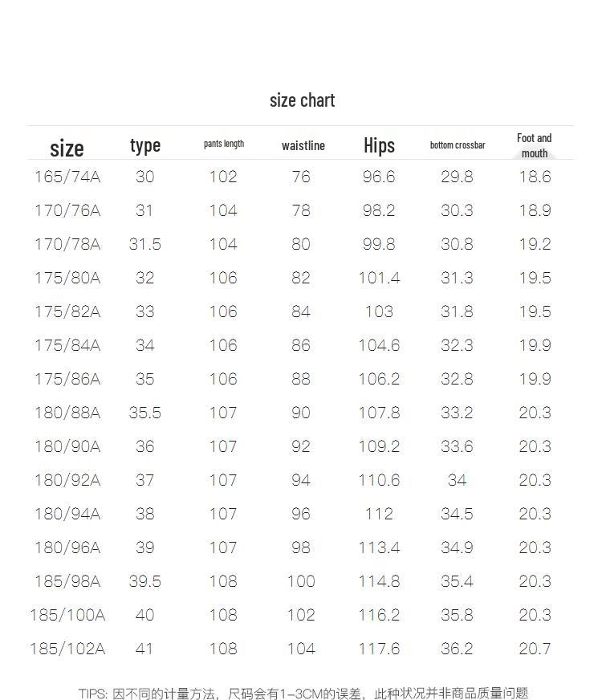Screen dimensions: 602x700
Task: Click the hips value 117.6
Action: [379, 649]
